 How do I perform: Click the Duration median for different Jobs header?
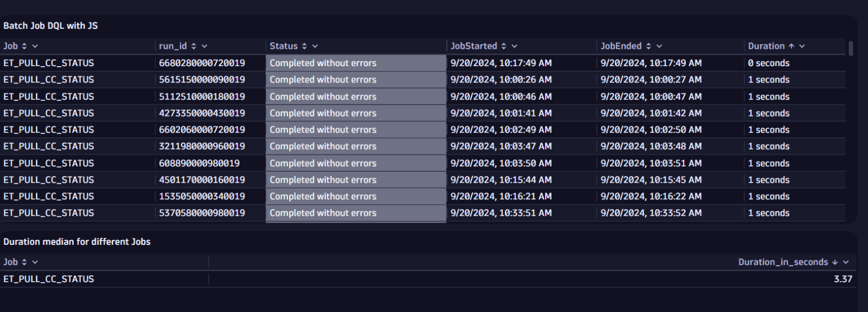pyautogui.click(x=77, y=242)
